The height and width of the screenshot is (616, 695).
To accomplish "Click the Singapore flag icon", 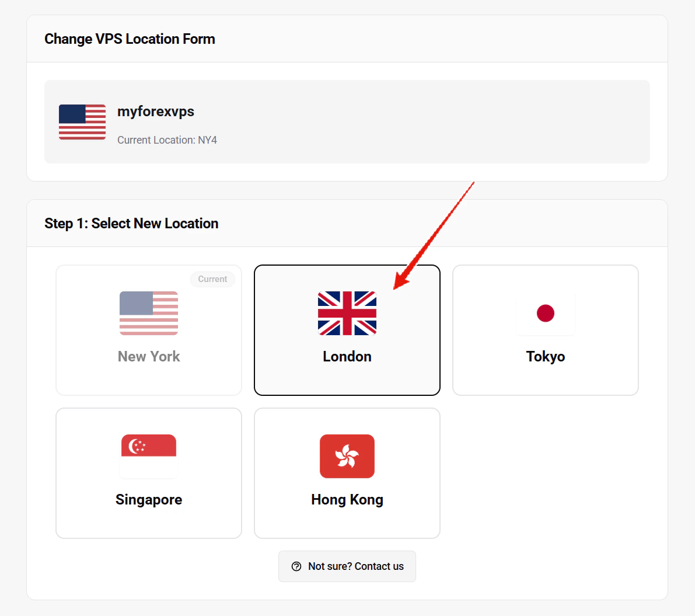I will (x=148, y=456).
